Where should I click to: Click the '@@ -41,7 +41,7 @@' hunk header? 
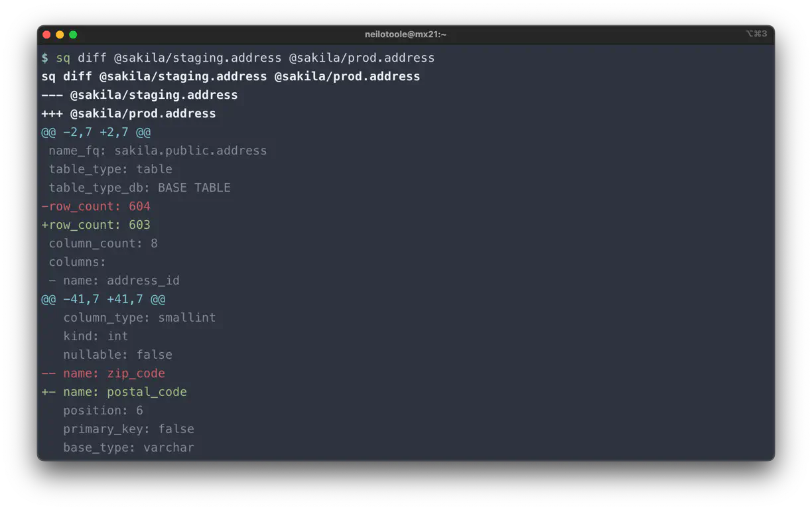click(103, 299)
